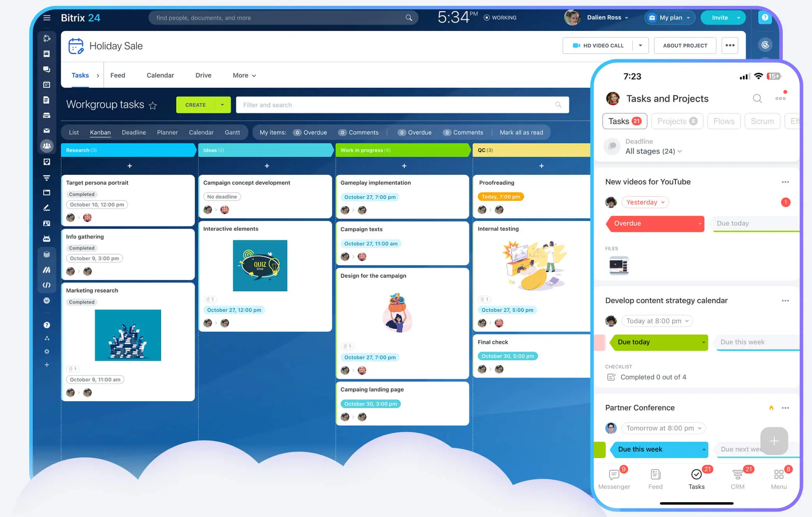This screenshot has width=812, height=517.
Task: Click the search magnifier in the mobile Tasks header
Action: (x=757, y=99)
